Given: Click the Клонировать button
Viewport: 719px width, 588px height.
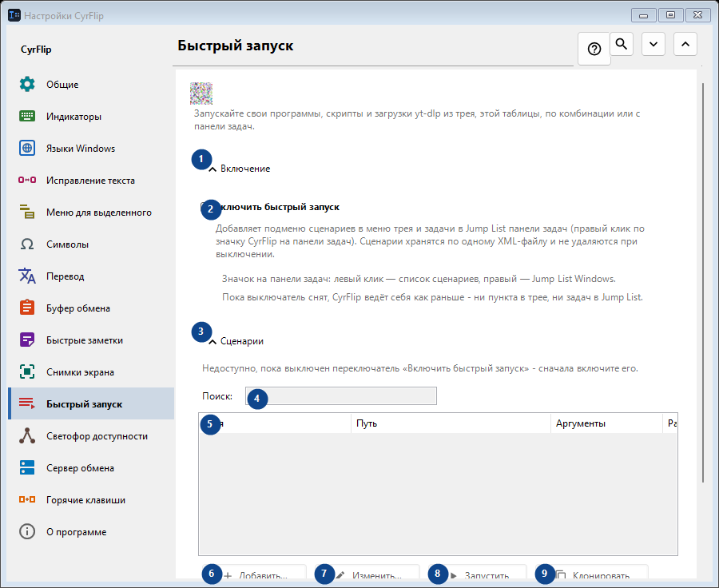Looking at the screenshot, I should coord(592,572).
